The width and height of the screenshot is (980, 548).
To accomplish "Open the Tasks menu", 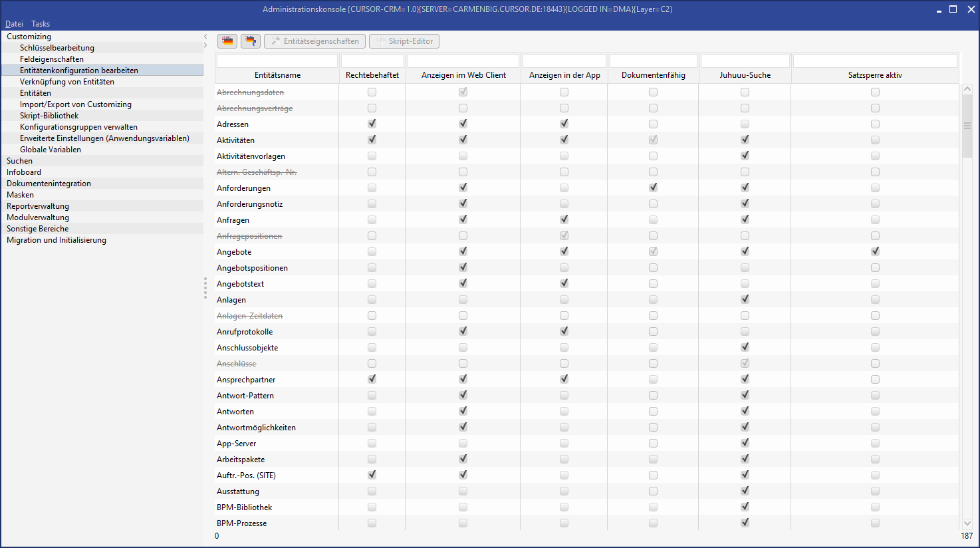I will point(41,24).
